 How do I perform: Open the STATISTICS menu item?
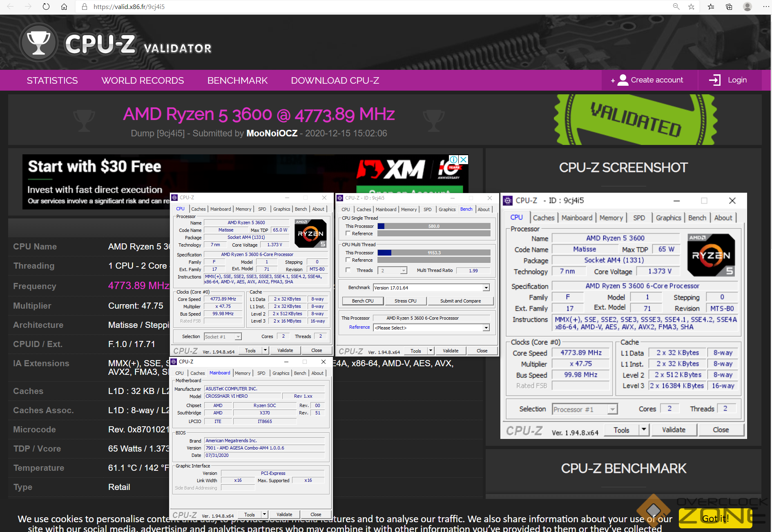coord(52,80)
